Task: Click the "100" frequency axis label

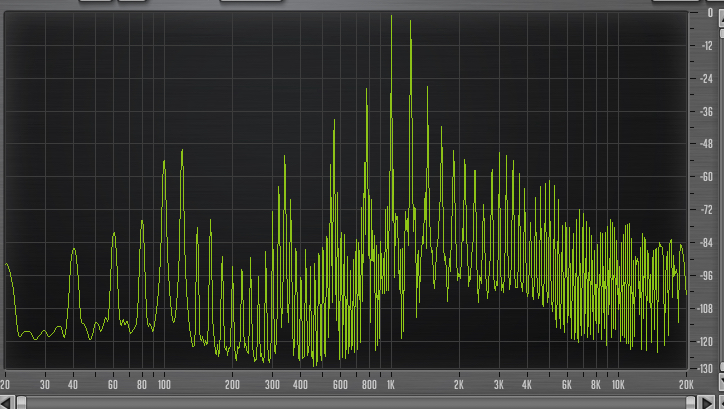Action: [x=164, y=385]
